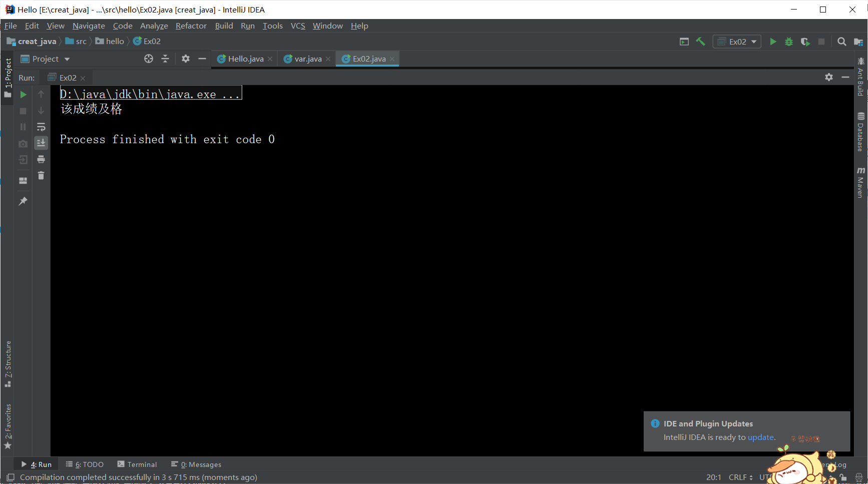Switch to var.java editor tab
Image resolution: width=868 pixels, height=484 pixels.
click(x=307, y=59)
